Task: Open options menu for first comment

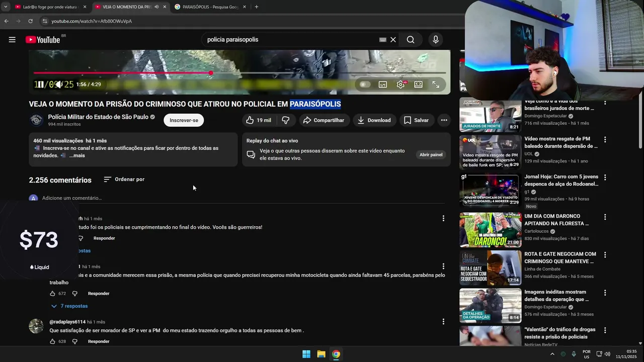Action: pyautogui.click(x=443, y=218)
